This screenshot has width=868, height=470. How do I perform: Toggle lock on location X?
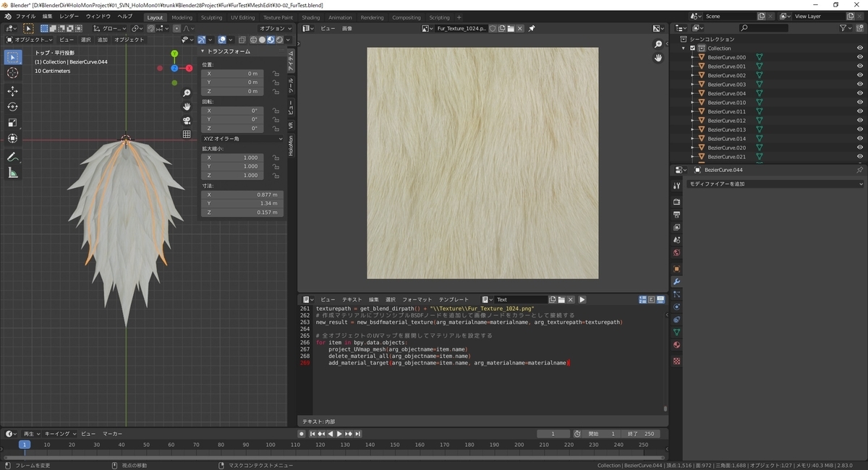pos(276,74)
